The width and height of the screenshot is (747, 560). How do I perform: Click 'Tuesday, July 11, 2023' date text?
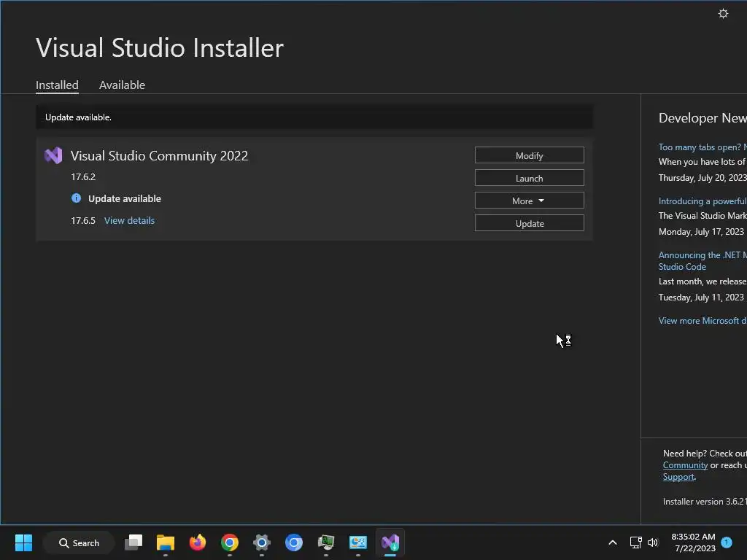pos(701,297)
